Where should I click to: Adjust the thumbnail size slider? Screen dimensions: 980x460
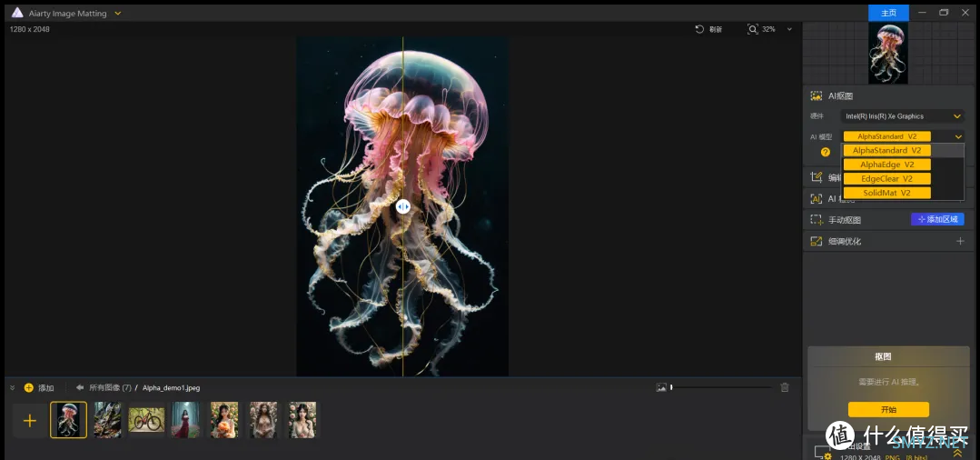point(721,387)
